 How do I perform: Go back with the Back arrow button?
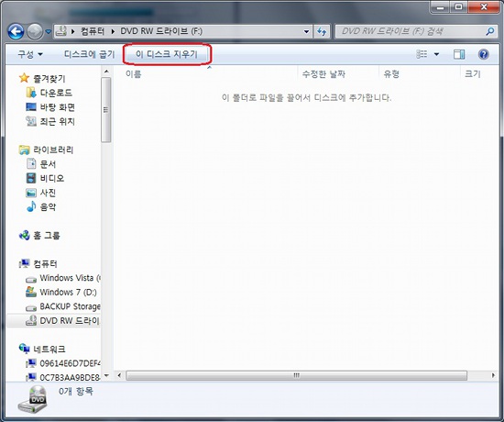tap(16, 31)
